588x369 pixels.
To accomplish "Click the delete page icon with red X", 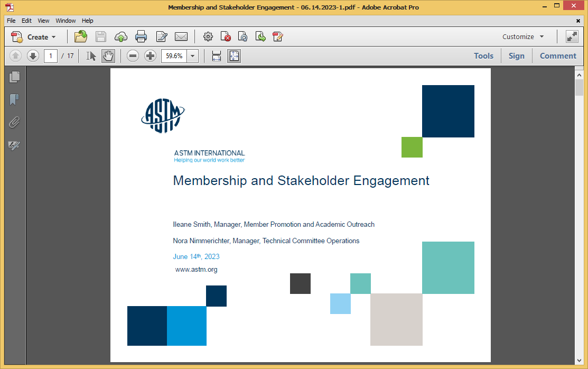I will pyautogui.click(x=226, y=37).
